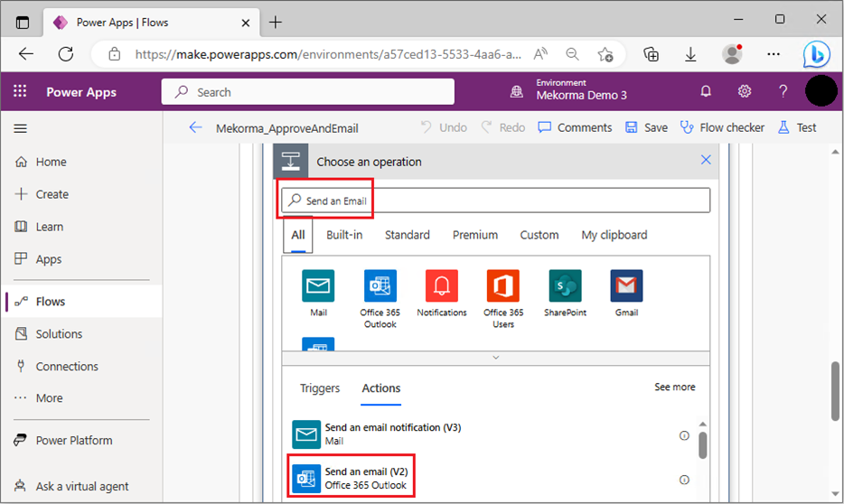Save the flow

(x=646, y=127)
